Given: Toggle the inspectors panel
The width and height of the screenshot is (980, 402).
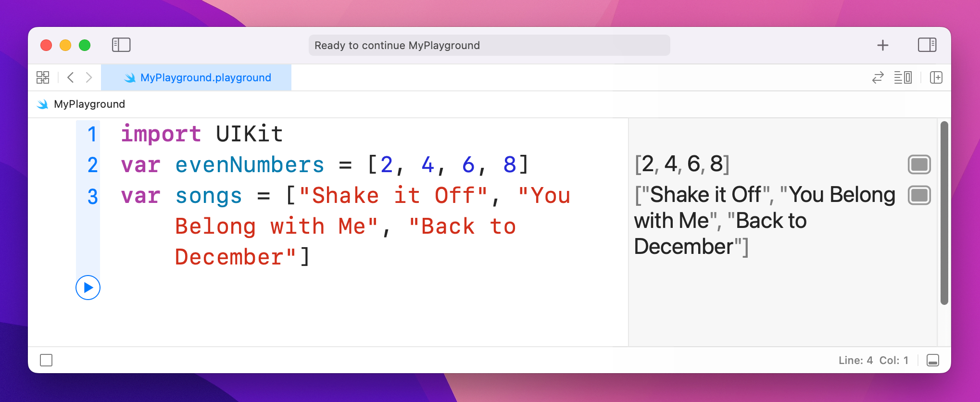Looking at the screenshot, I should click(x=927, y=45).
